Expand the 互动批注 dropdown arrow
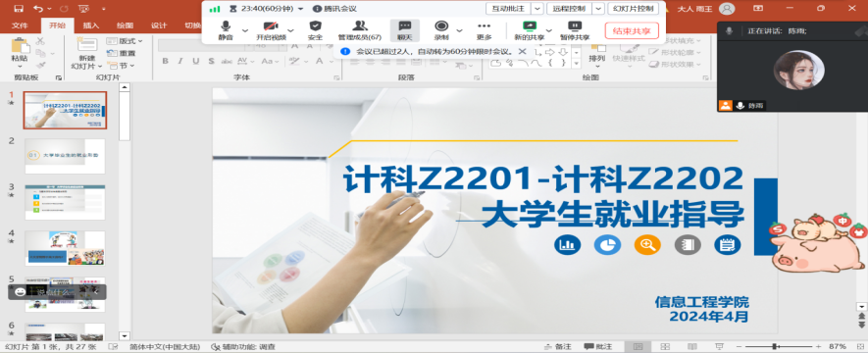The width and height of the screenshot is (868, 353). (x=536, y=9)
